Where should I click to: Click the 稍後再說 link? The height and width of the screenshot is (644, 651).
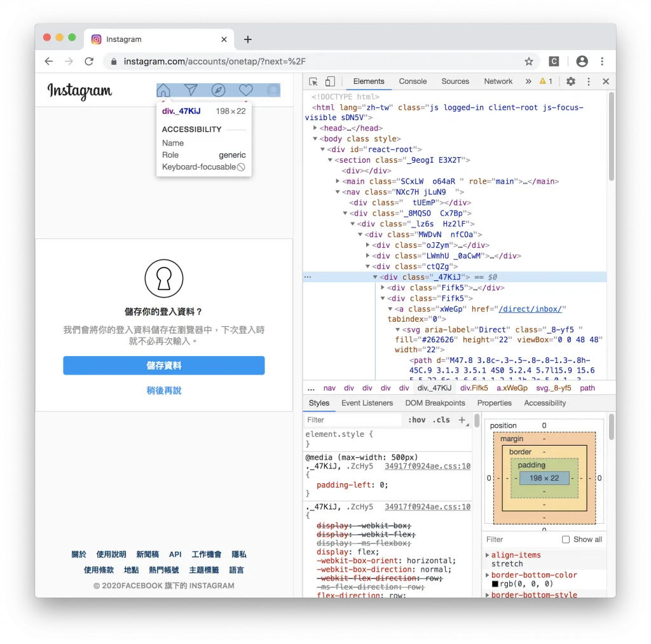pos(163,391)
